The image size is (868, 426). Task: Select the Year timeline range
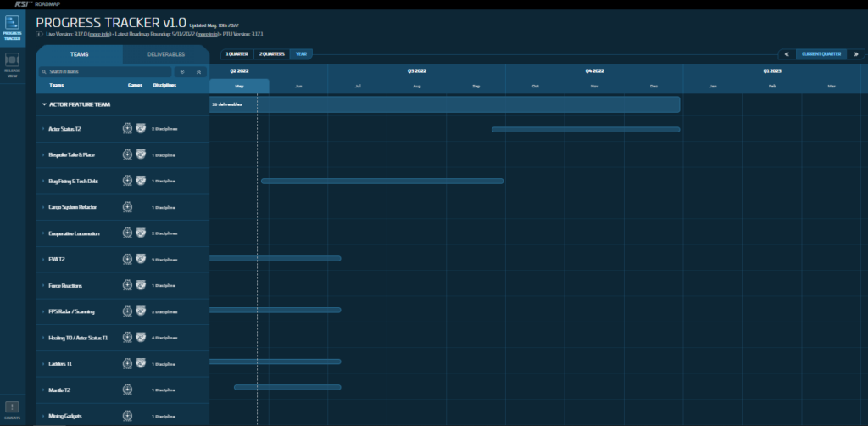[301, 54]
